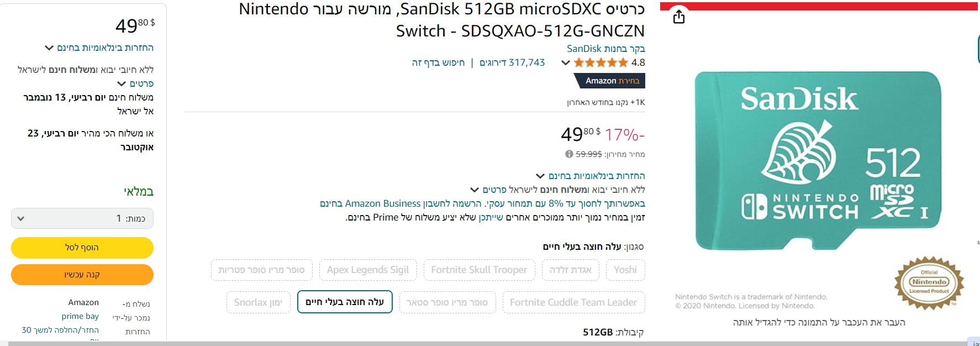The height and width of the screenshot is (346, 980).
Task: Expand the import fees details chevron
Action: coord(475,190)
